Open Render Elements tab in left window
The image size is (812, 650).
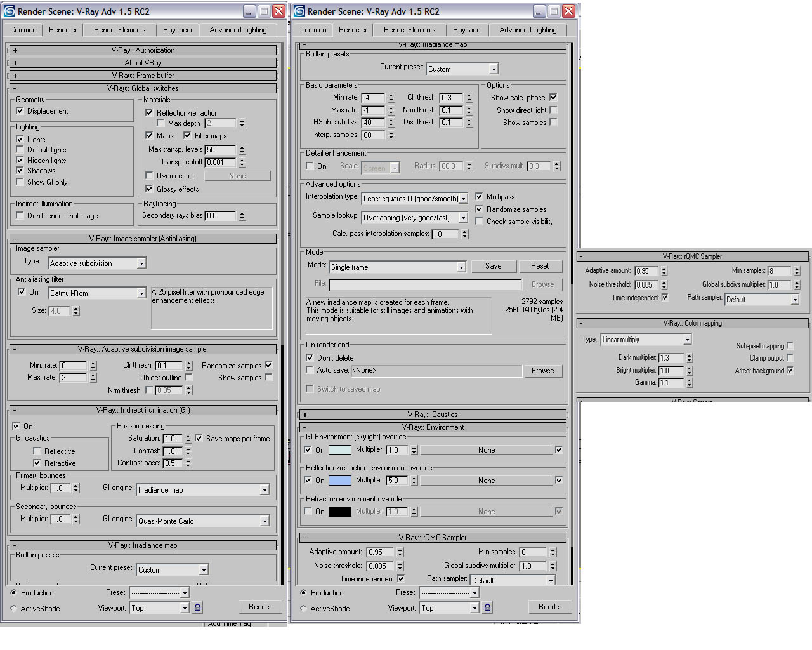(120, 30)
